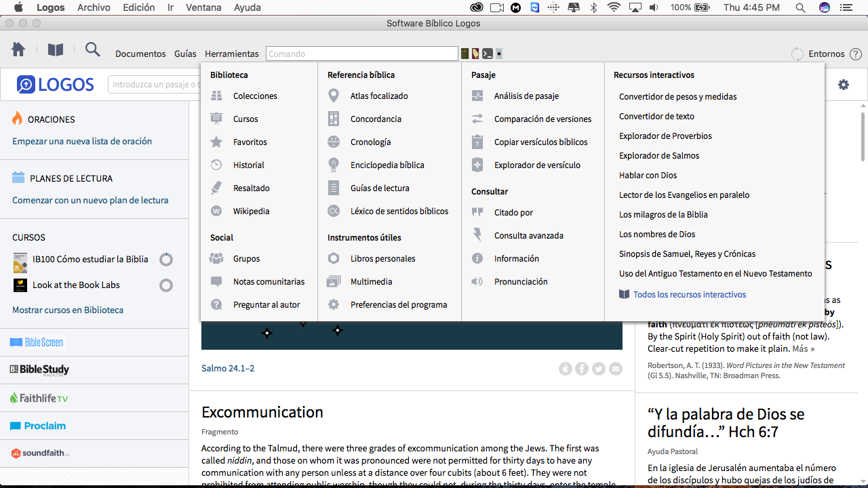Open the Library book icon
The width and height of the screenshot is (868, 488).
tap(55, 50)
